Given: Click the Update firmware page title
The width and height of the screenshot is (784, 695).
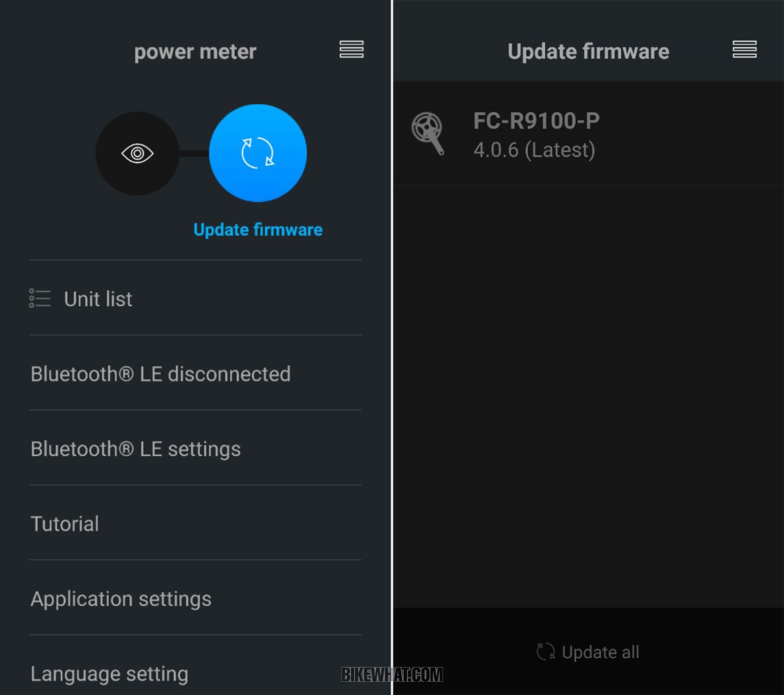Looking at the screenshot, I should click(x=588, y=51).
